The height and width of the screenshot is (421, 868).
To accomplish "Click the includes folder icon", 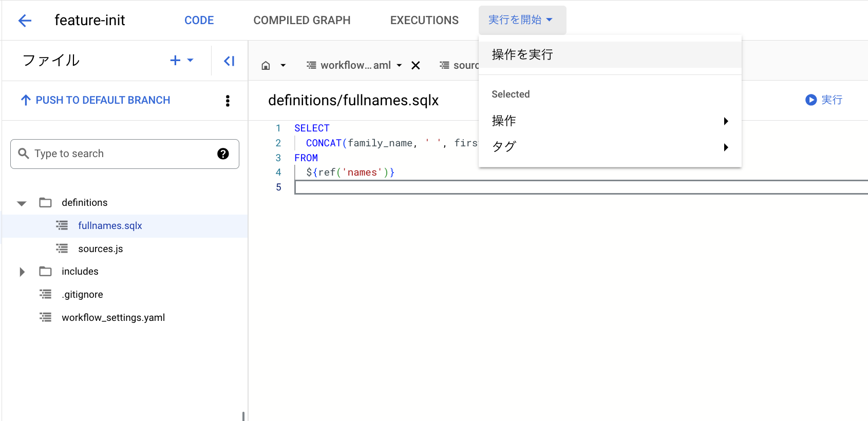I will click(x=46, y=271).
